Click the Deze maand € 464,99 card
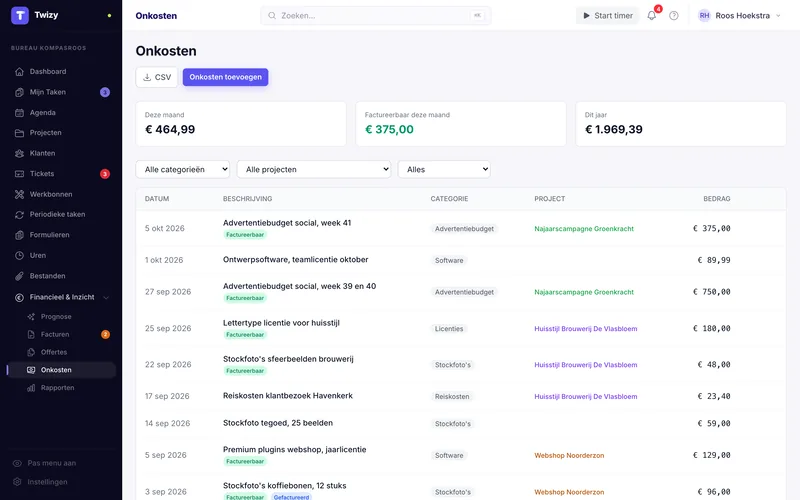 pos(241,124)
